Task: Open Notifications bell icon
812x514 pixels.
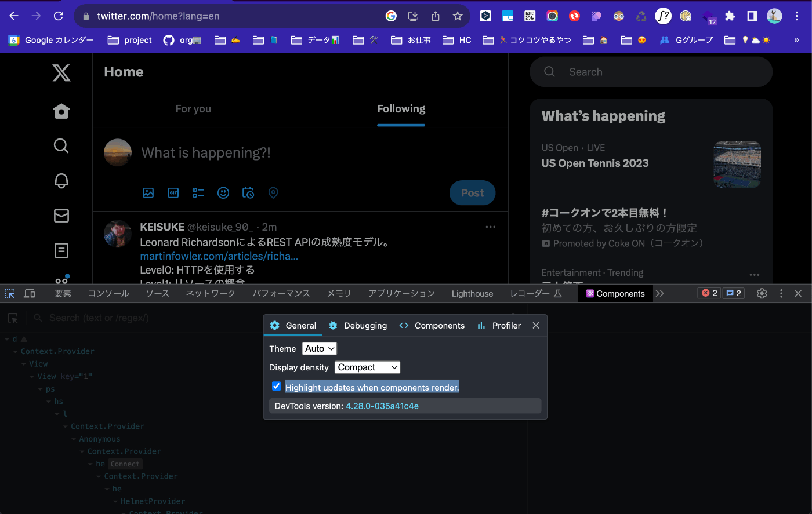Action: (x=61, y=181)
